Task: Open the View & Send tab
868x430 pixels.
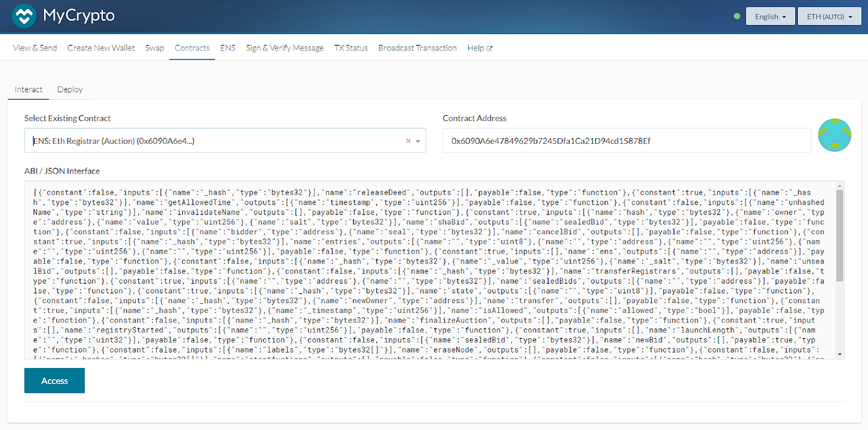Action: [35, 48]
